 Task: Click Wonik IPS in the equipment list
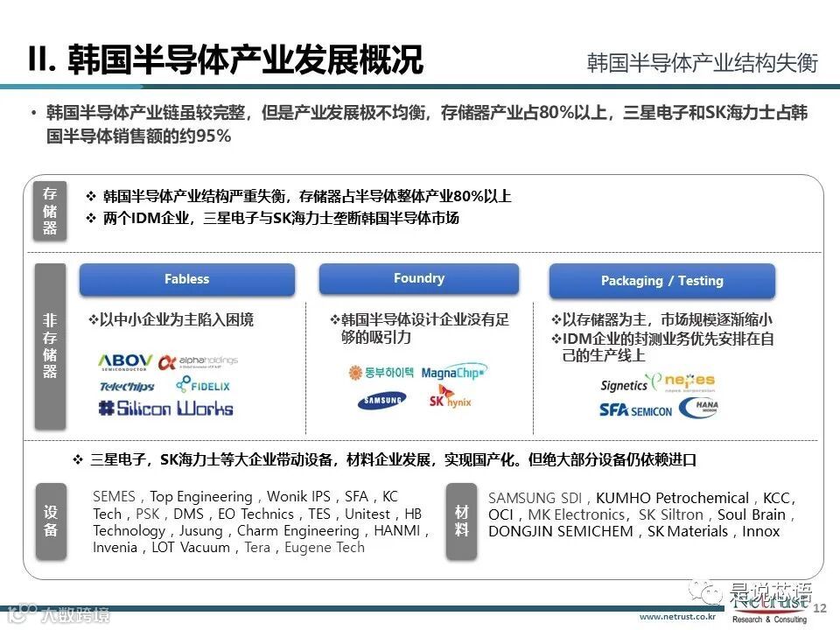(298, 497)
